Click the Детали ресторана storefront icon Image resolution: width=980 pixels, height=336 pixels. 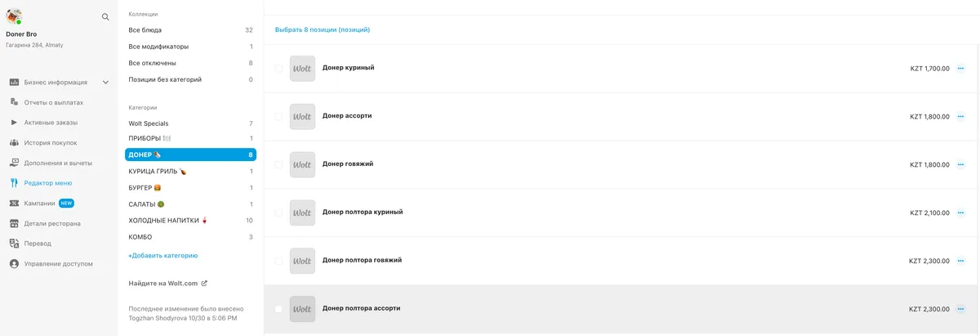(15, 223)
